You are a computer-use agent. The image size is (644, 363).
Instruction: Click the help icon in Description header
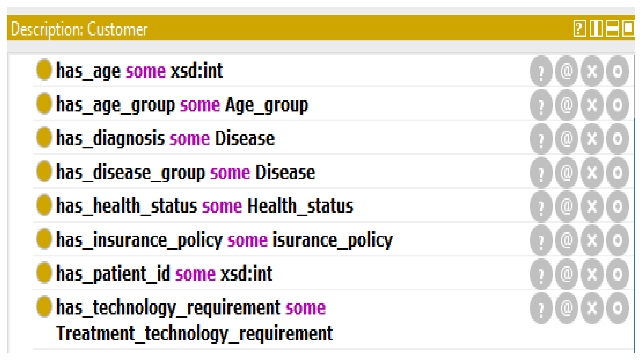click(579, 29)
